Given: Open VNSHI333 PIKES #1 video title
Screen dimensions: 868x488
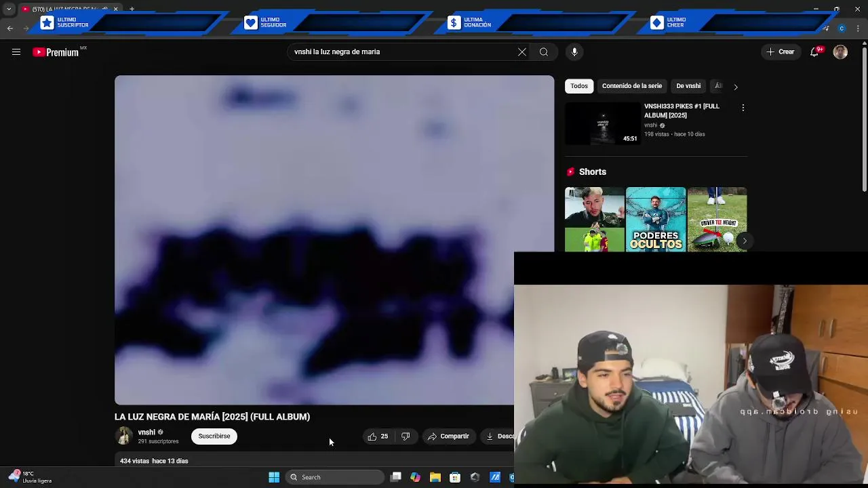Looking at the screenshot, I should [x=682, y=110].
